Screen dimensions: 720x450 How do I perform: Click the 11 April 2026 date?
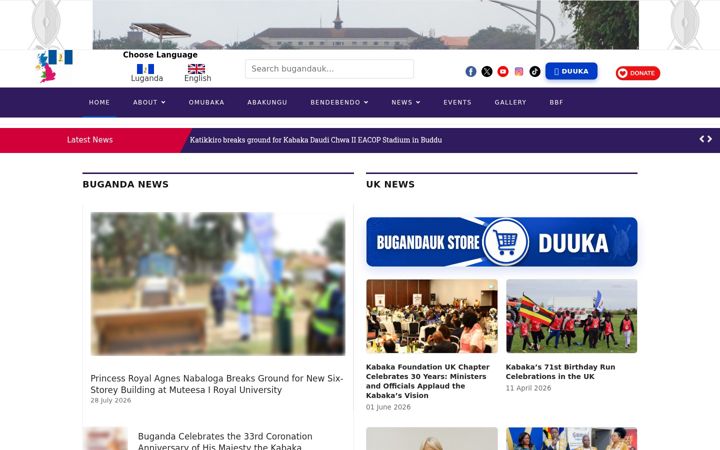[x=528, y=388]
